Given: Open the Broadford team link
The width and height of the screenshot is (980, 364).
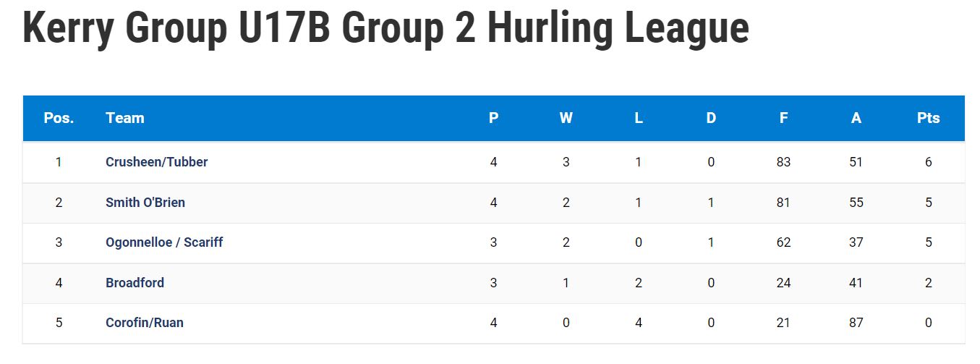Looking at the screenshot, I should (135, 283).
